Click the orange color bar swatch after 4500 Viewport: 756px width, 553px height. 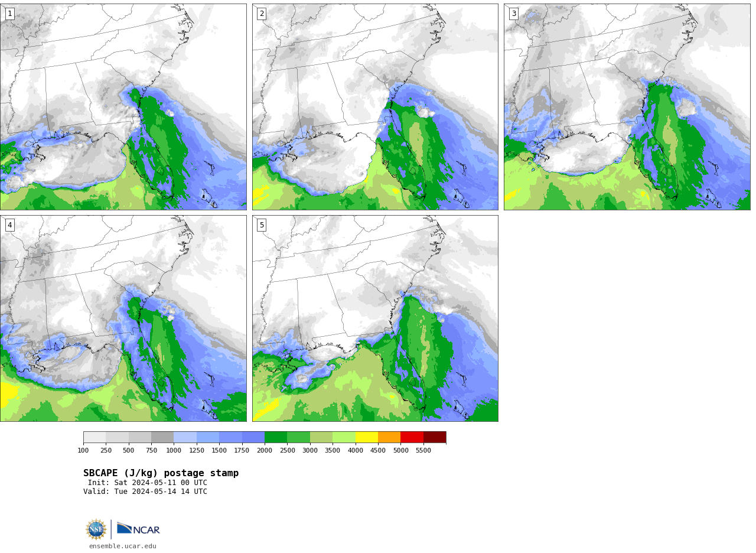389,437
